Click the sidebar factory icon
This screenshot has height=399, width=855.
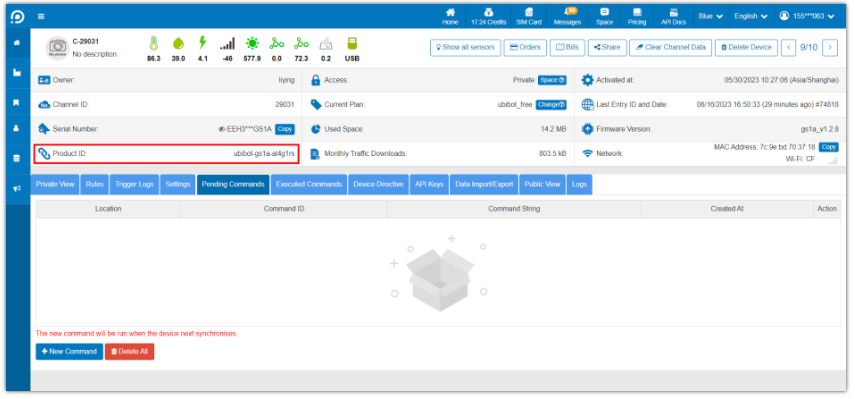(x=17, y=72)
